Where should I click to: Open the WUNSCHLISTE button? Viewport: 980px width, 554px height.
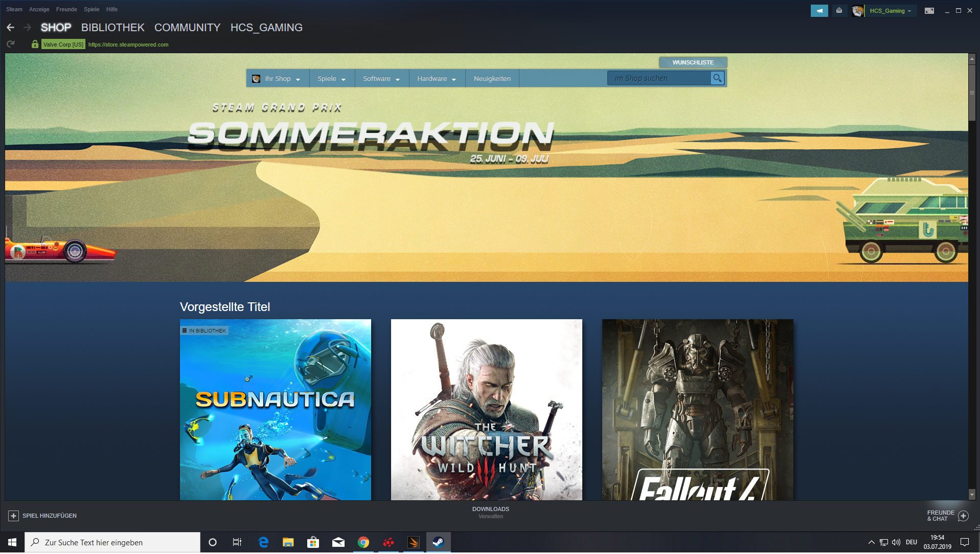click(x=693, y=62)
